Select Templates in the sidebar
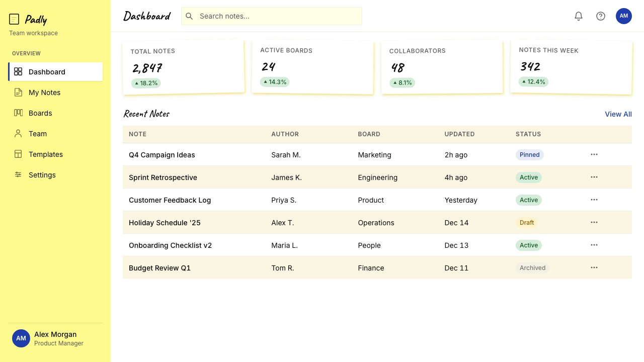The height and width of the screenshot is (362, 644). click(55, 154)
